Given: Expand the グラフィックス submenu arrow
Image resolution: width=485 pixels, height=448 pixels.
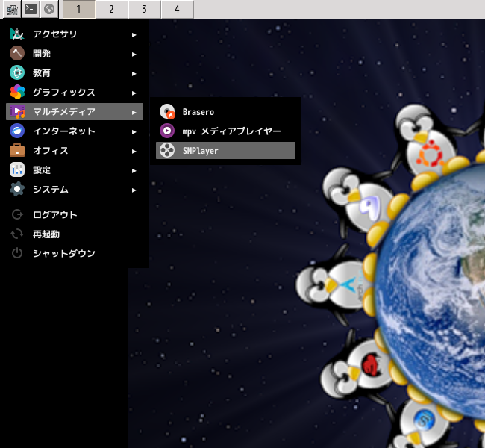Looking at the screenshot, I should (x=134, y=93).
